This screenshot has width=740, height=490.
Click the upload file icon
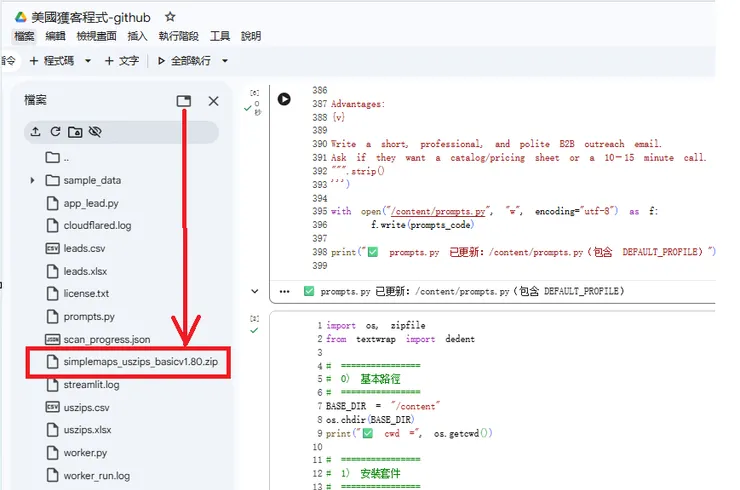[35, 132]
